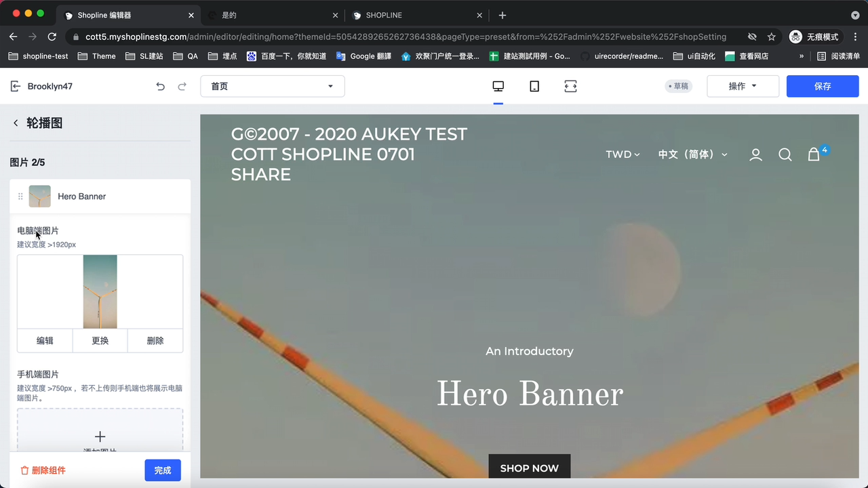Image resolution: width=868 pixels, height=488 pixels.
Task: Click account user icon in preview
Action: pyautogui.click(x=755, y=155)
